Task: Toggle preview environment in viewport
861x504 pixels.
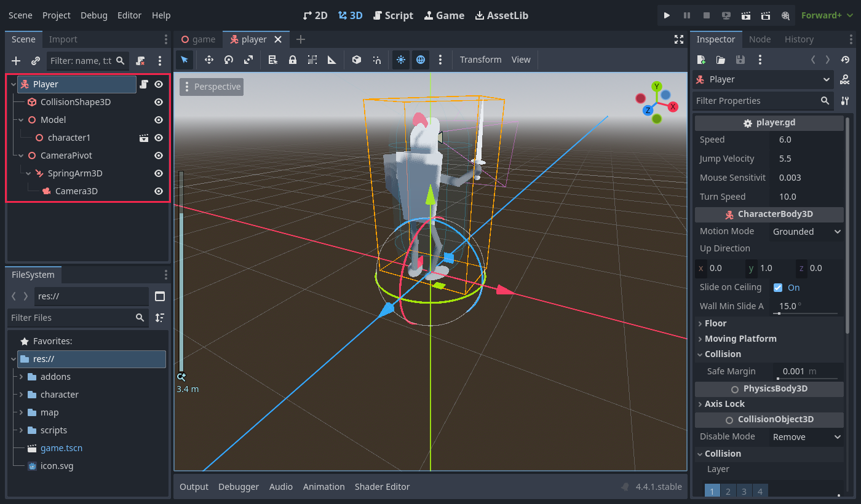Action: coord(421,60)
